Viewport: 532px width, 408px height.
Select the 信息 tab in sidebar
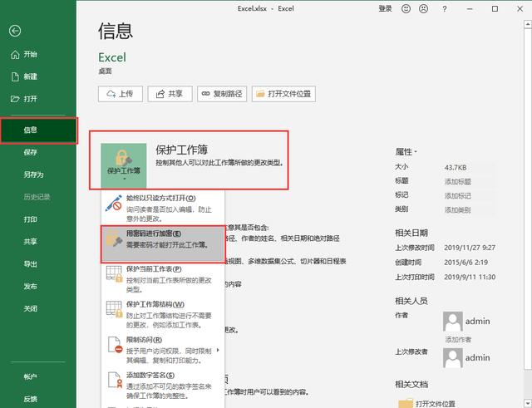(39, 130)
